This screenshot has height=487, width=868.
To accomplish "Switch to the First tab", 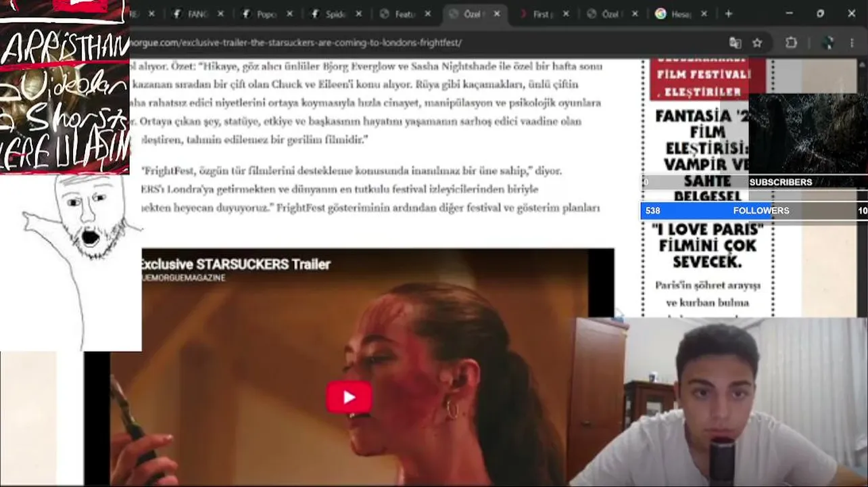I will click(x=536, y=14).
